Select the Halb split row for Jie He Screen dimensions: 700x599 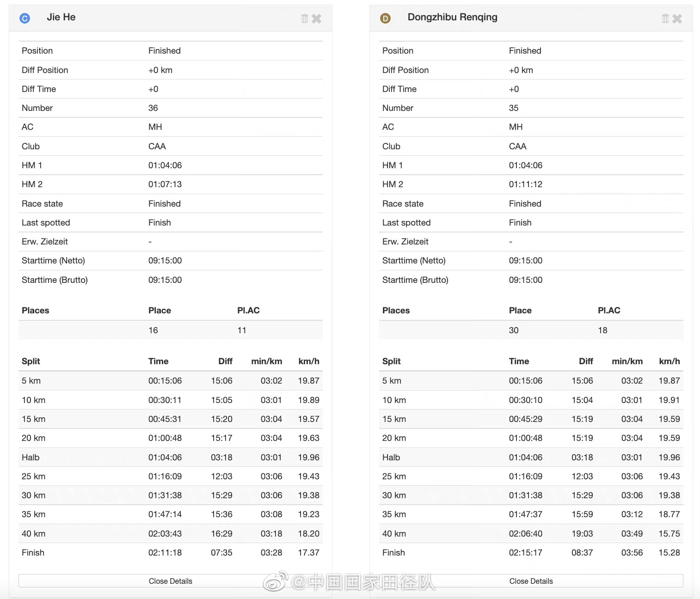coord(170,457)
